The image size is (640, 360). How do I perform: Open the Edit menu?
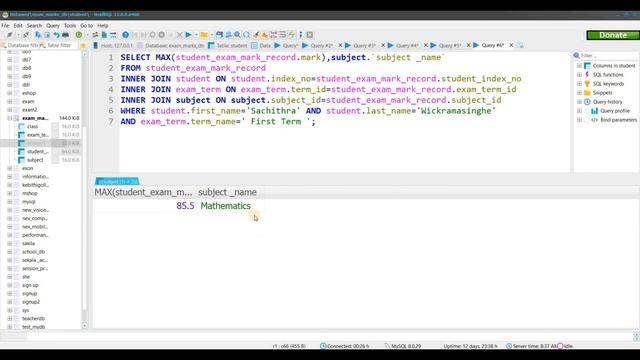18,25
